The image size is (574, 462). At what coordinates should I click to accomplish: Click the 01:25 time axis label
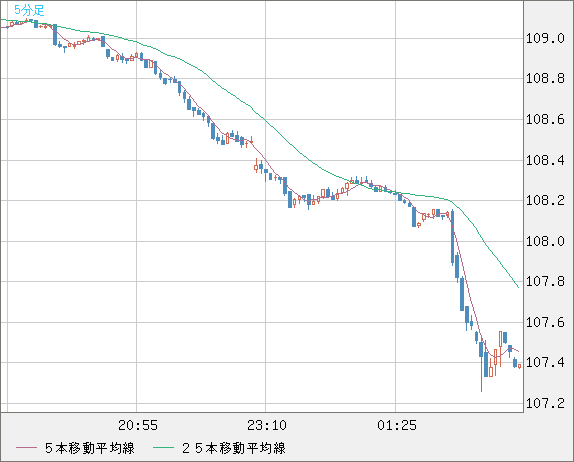pos(397,425)
